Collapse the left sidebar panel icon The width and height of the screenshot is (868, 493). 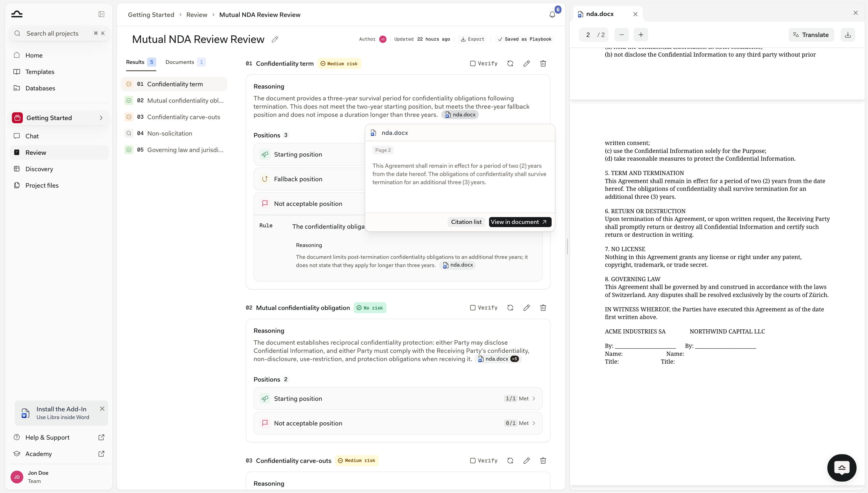[x=101, y=14]
